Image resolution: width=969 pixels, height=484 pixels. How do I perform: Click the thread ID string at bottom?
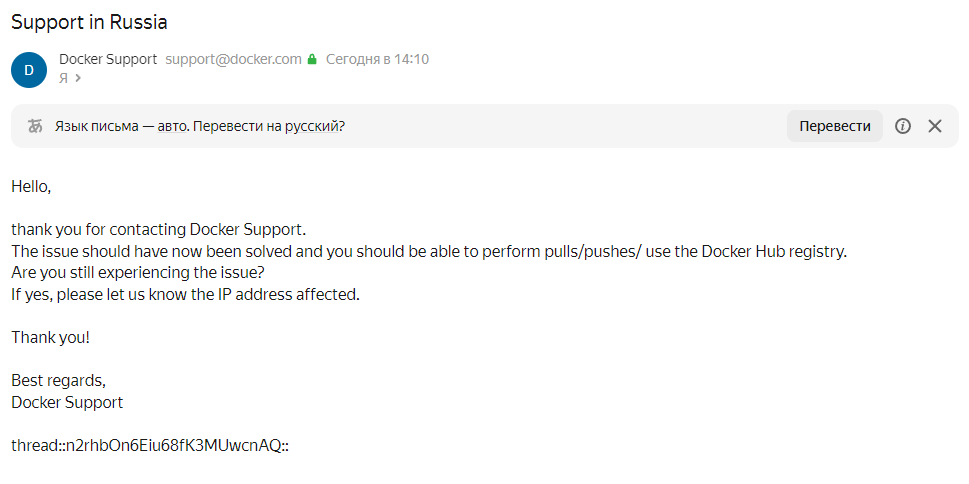tap(150, 445)
